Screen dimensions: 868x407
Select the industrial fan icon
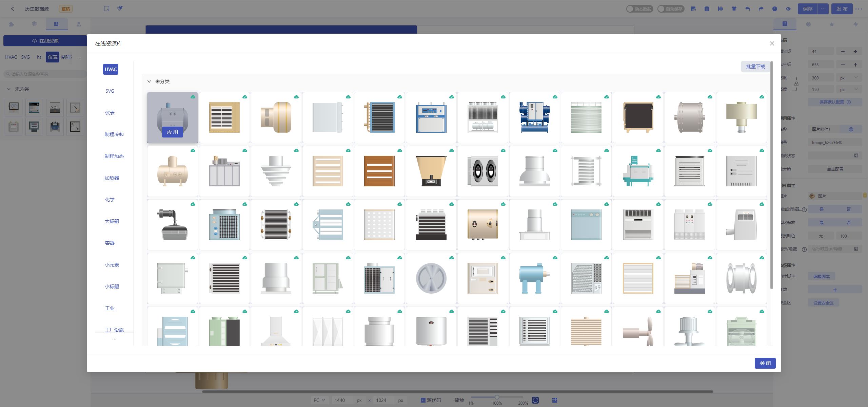coord(431,277)
